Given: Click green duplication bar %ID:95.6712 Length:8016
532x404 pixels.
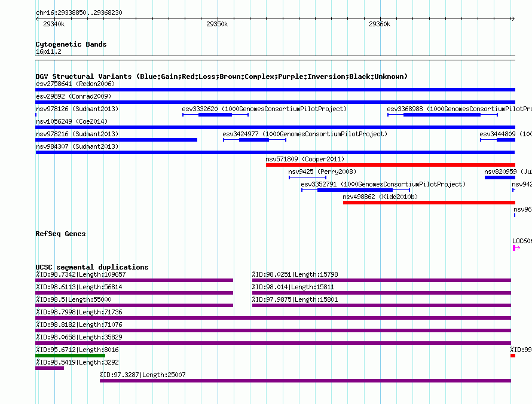Looking at the screenshot, I should (x=70, y=356).
